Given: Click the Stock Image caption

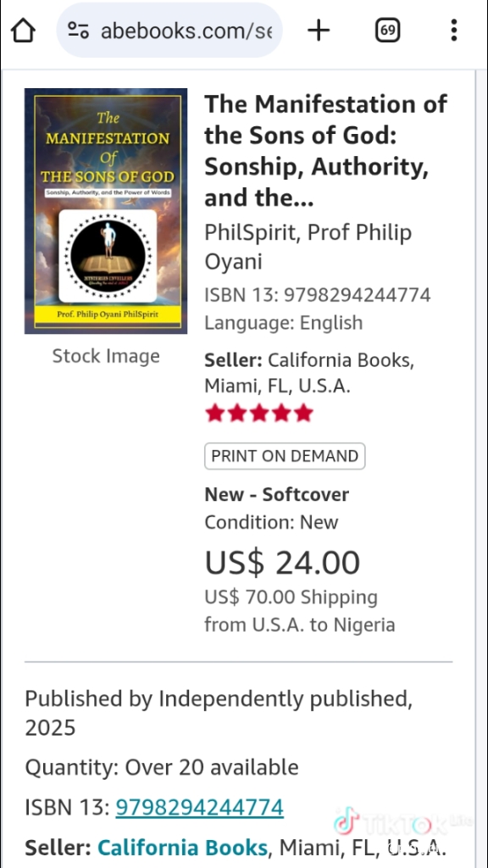Looking at the screenshot, I should [x=106, y=356].
